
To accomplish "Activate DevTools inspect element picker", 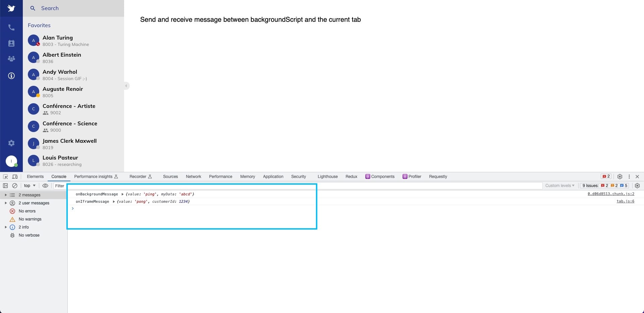I will [5, 177].
